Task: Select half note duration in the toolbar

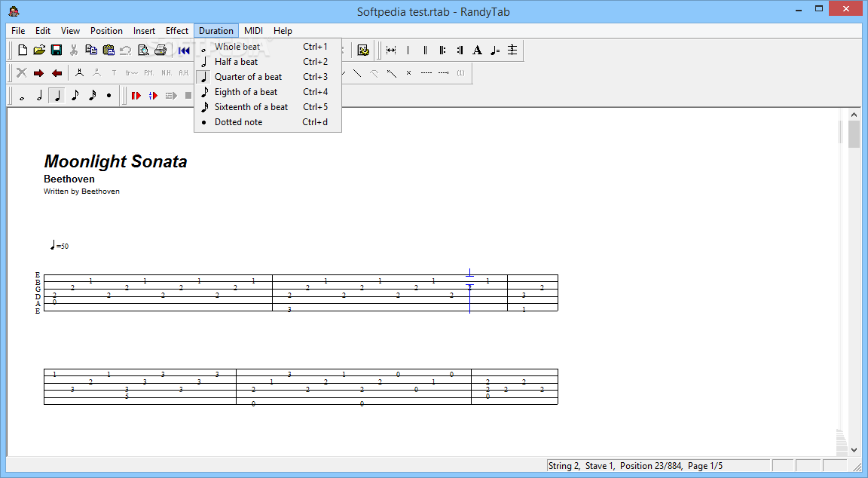Action: 39,96
